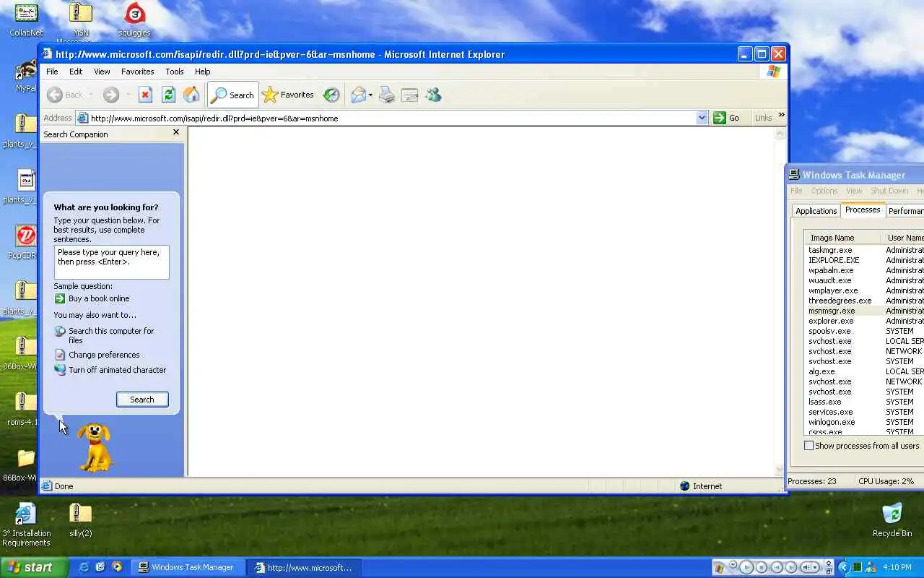
Task: Toggle the Search toolbar button
Action: tap(232, 95)
